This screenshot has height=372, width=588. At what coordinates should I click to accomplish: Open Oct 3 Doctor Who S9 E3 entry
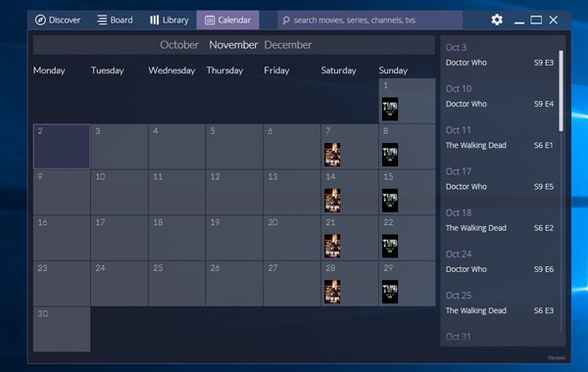500,55
